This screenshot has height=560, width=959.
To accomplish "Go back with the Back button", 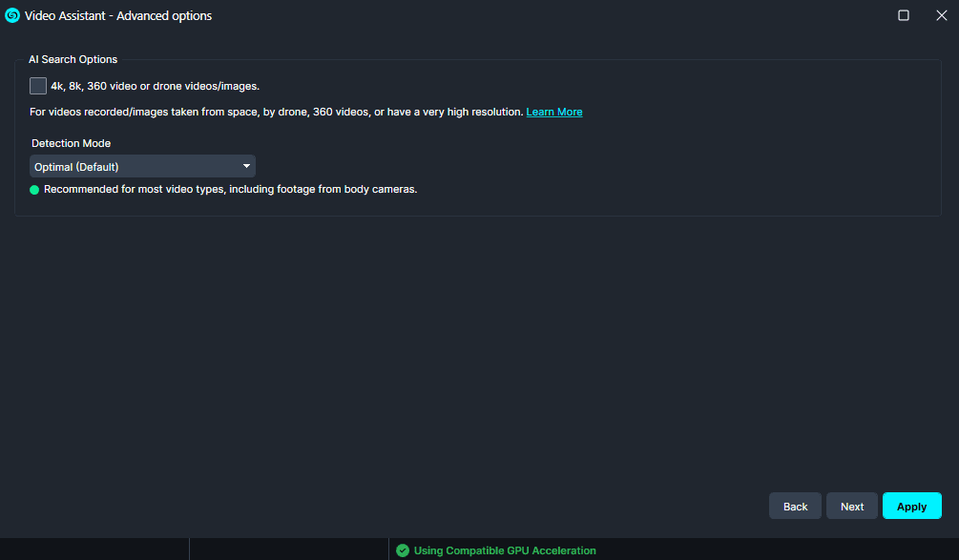I will (795, 507).
